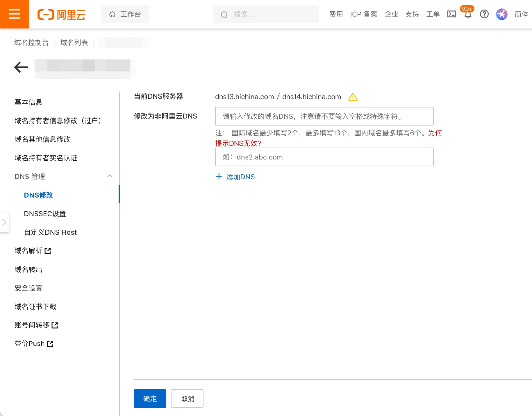Go to 域名列表 breadcrumb

pos(74,43)
